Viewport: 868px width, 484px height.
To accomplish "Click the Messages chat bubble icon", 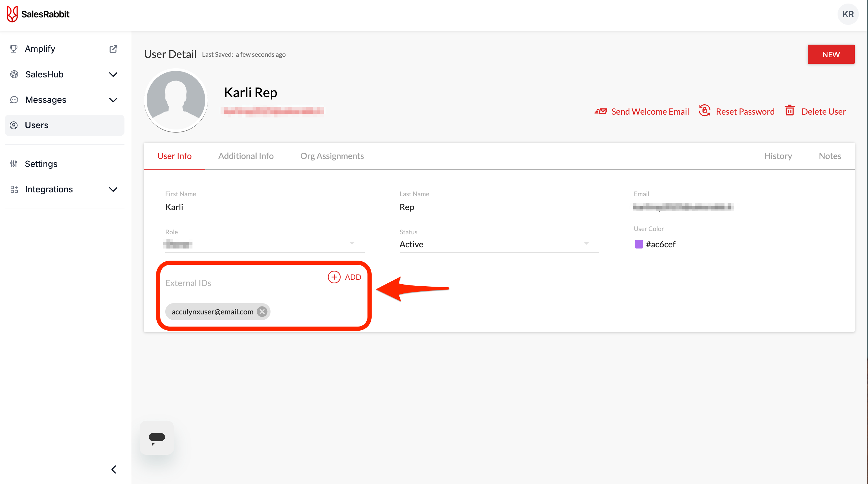I will click(x=14, y=100).
